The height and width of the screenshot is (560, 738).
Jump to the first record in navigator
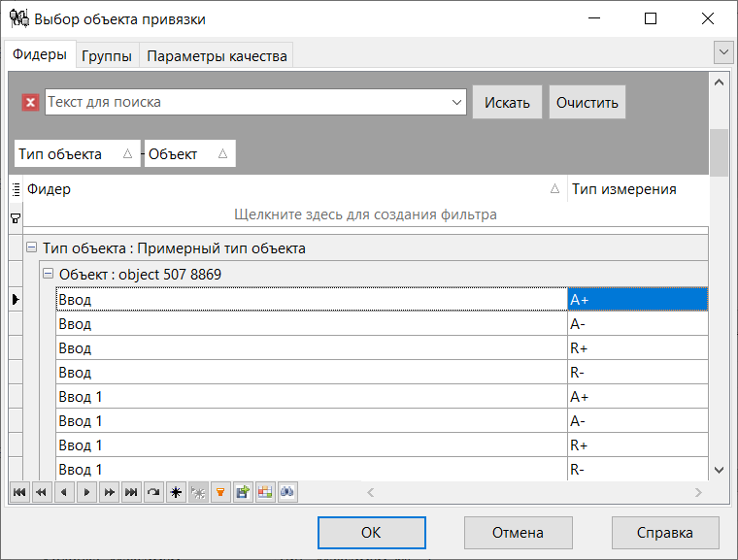click(18, 492)
